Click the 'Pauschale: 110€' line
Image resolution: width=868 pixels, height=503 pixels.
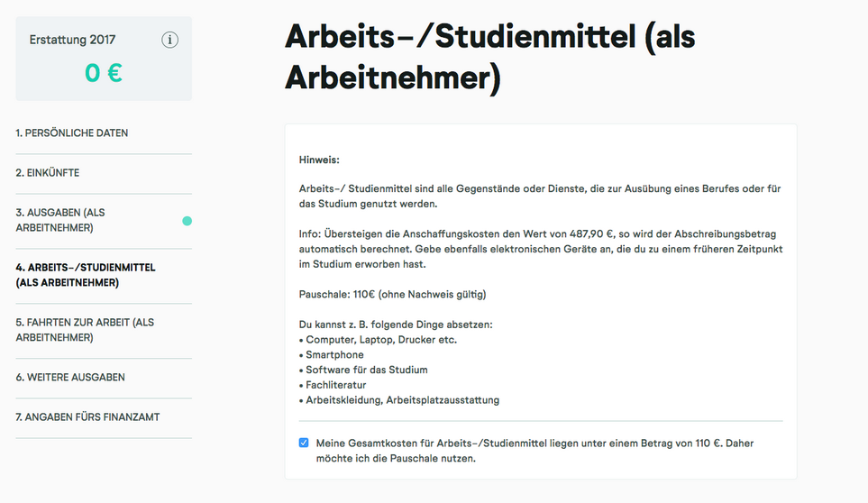pyautogui.click(x=392, y=295)
